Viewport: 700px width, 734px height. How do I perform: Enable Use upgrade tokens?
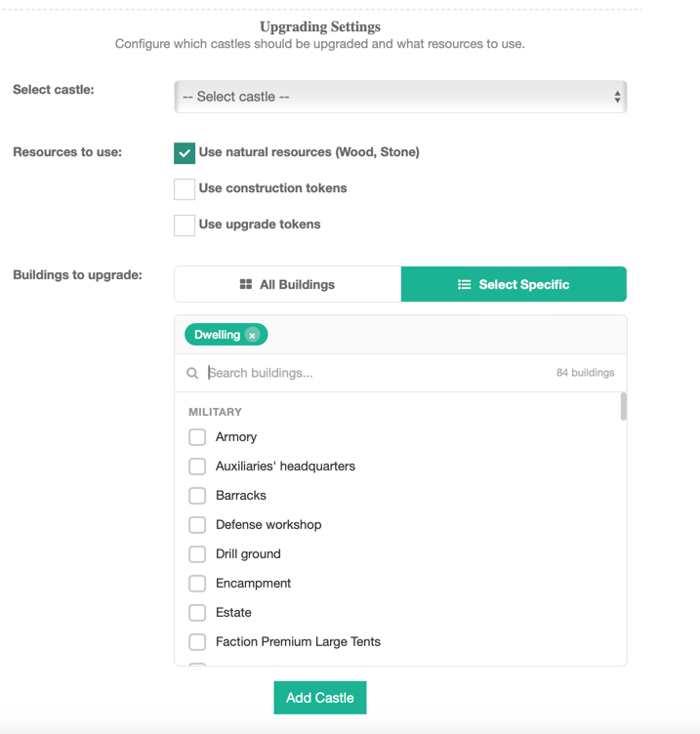coord(185,224)
